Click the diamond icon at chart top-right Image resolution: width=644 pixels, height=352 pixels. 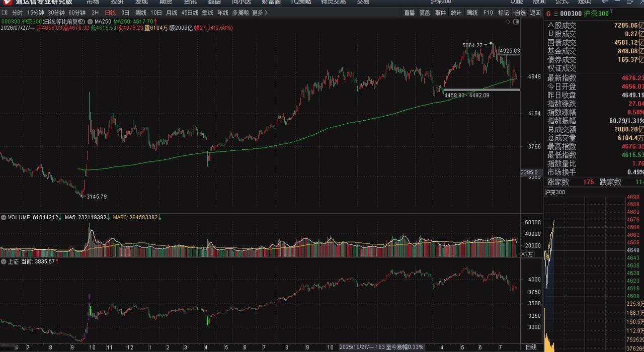(507, 22)
